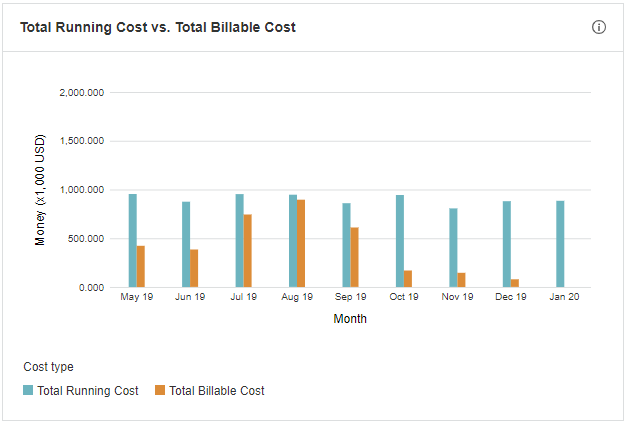Select the May 19 billable cost bar
The width and height of the screenshot is (625, 423).
(141, 266)
